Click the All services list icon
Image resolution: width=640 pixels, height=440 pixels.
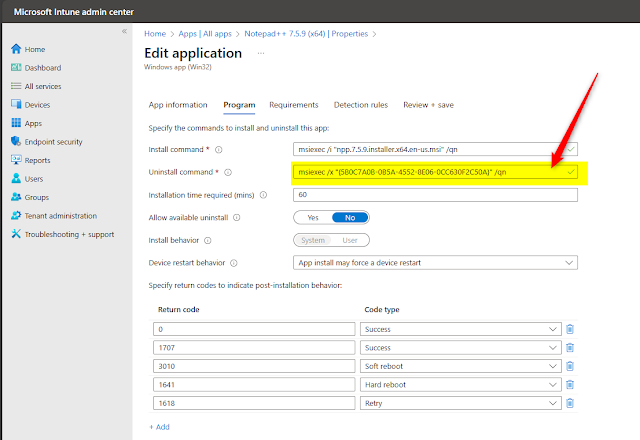click(16, 86)
